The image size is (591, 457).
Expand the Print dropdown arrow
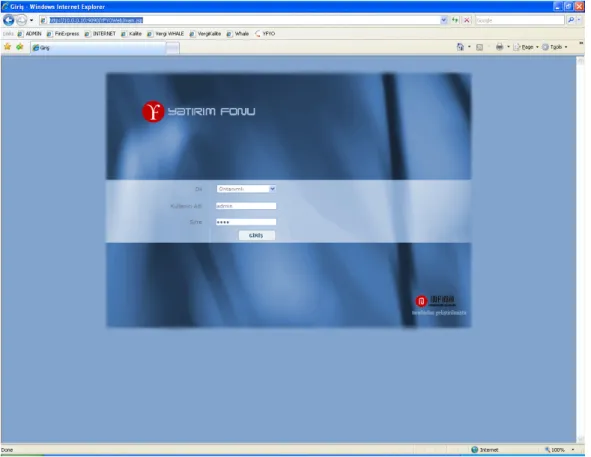point(508,47)
